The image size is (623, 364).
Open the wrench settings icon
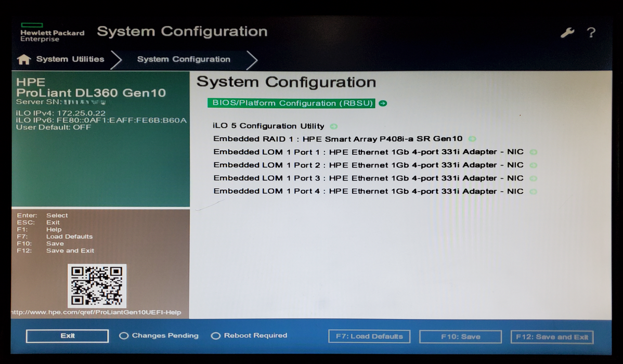click(567, 33)
